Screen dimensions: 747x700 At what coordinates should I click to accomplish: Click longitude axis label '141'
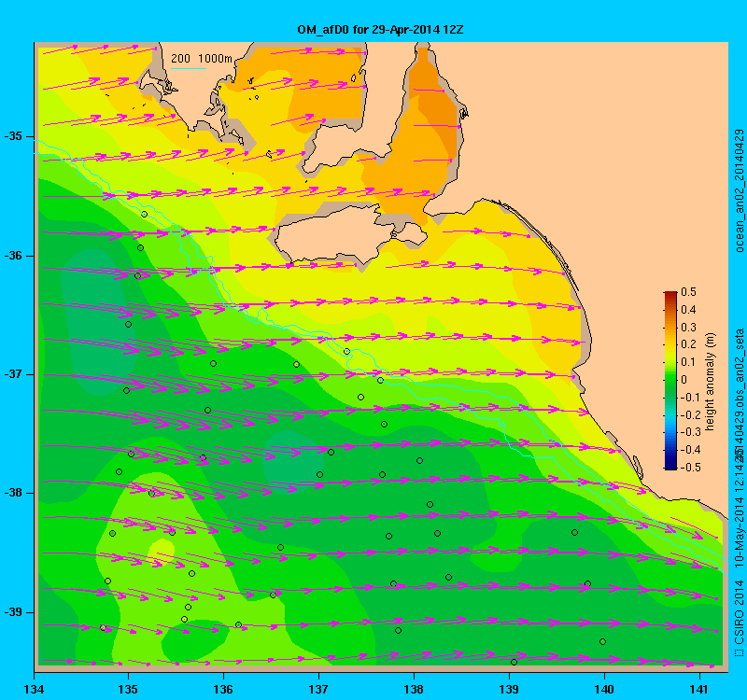[699, 689]
